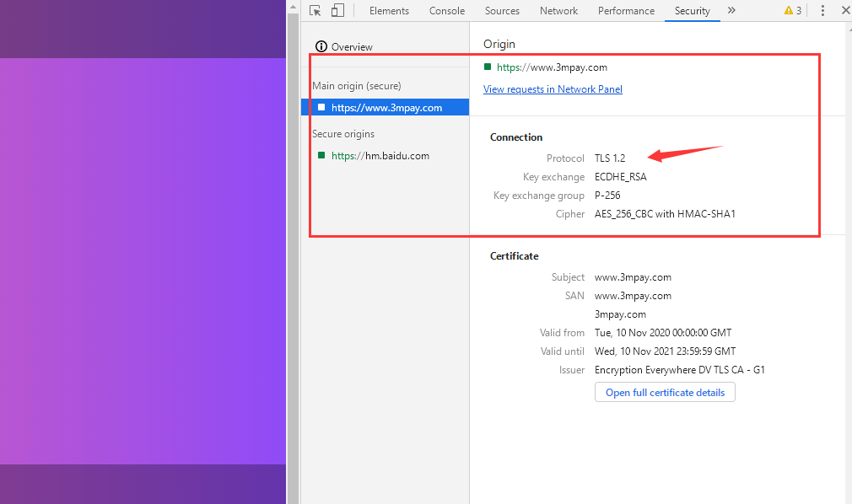Click the Secure origins heading
Image resolution: width=852 pixels, height=504 pixels.
[342, 134]
